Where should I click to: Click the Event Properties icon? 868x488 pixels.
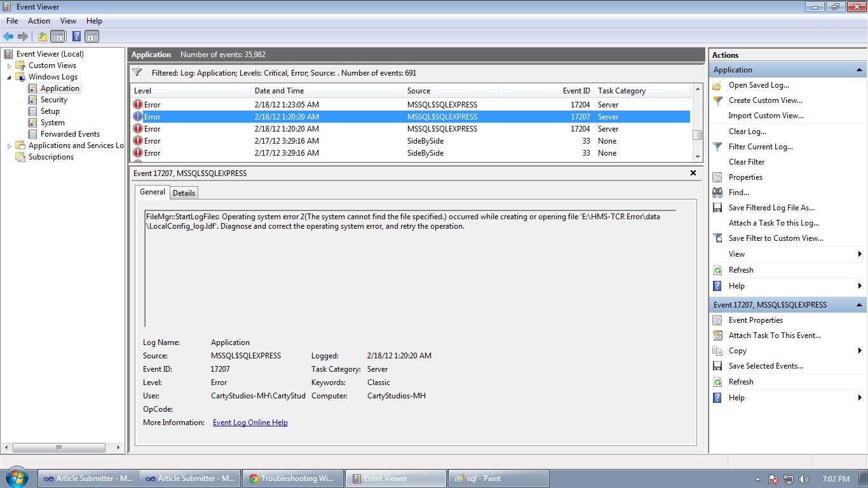(x=717, y=320)
